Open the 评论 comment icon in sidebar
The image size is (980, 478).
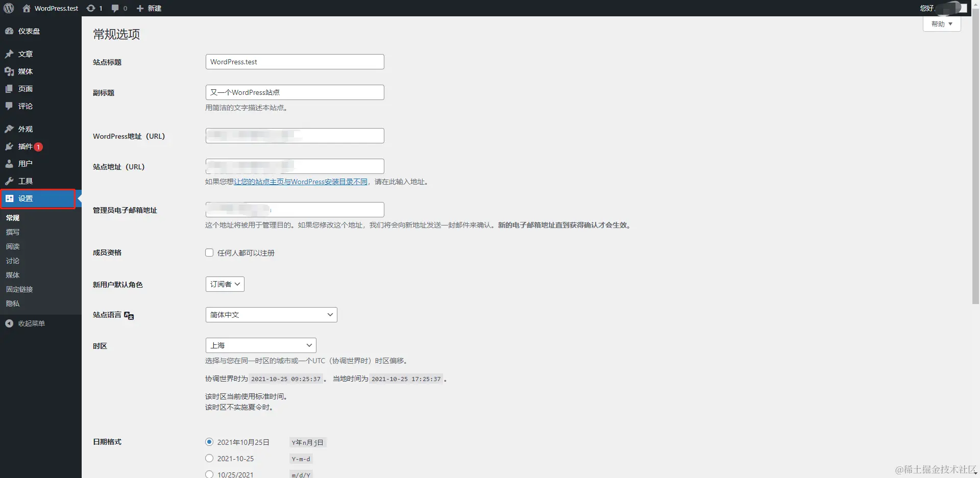point(9,106)
